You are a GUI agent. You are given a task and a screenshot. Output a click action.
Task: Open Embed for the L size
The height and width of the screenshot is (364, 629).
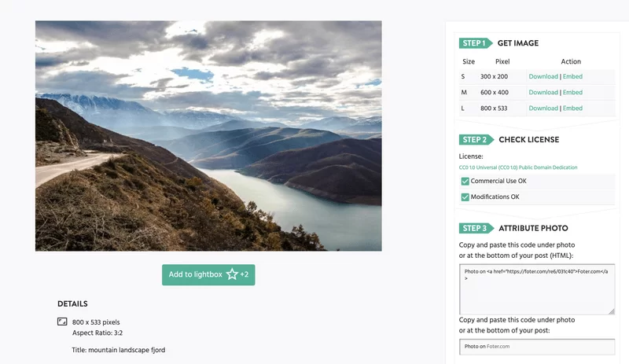572,108
